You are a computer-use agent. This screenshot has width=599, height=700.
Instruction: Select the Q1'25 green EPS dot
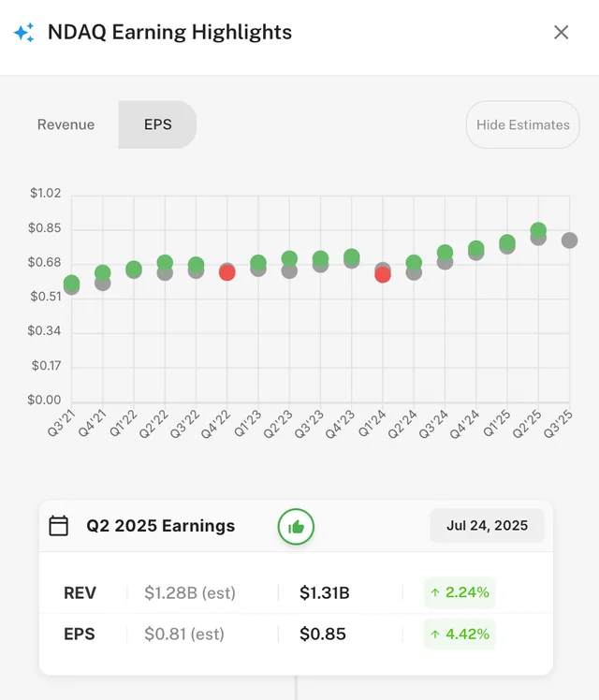(x=507, y=242)
